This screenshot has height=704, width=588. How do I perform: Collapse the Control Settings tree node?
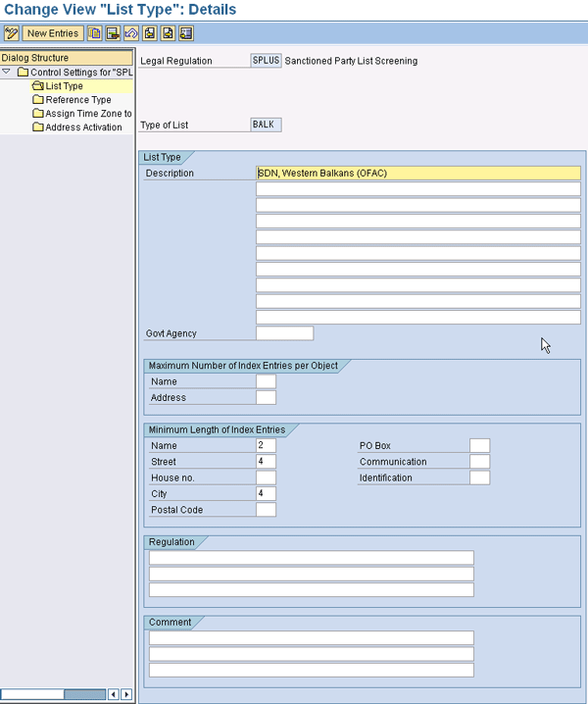click(7, 73)
